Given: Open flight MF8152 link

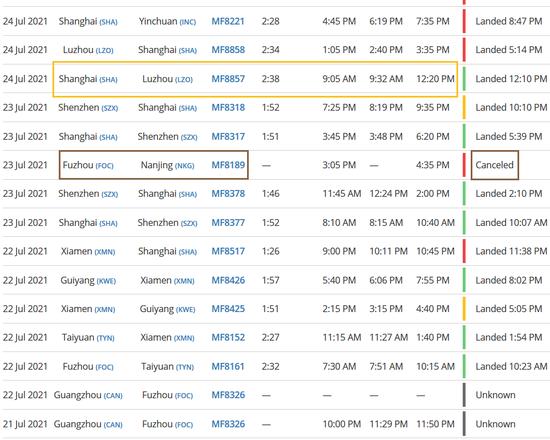Looking at the screenshot, I should tap(228, 338).
